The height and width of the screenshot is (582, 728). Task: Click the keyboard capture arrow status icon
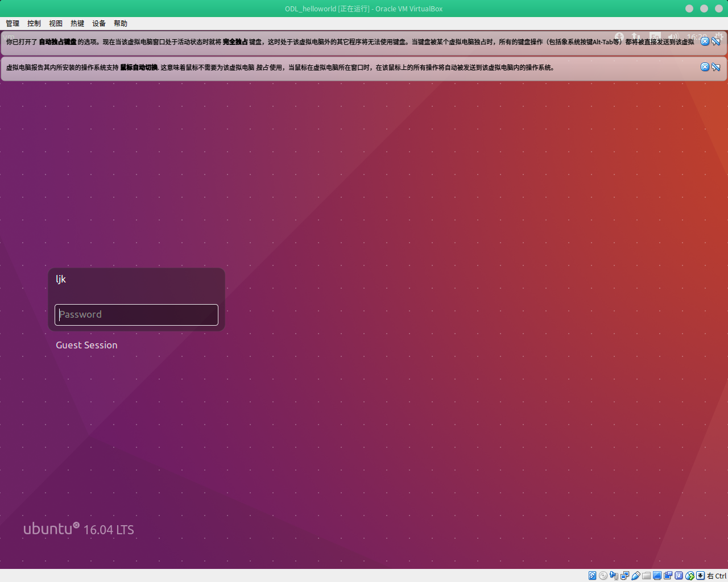point(700,576)
